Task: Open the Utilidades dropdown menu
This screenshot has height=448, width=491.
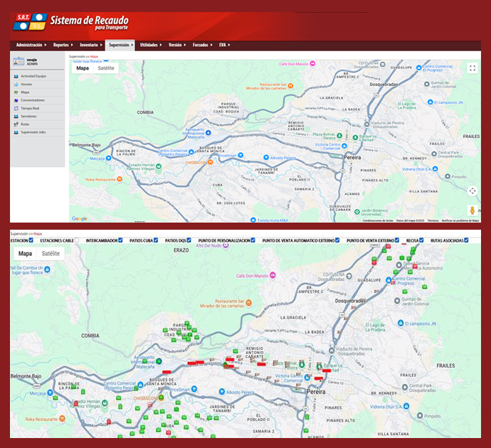Action: 150,45
